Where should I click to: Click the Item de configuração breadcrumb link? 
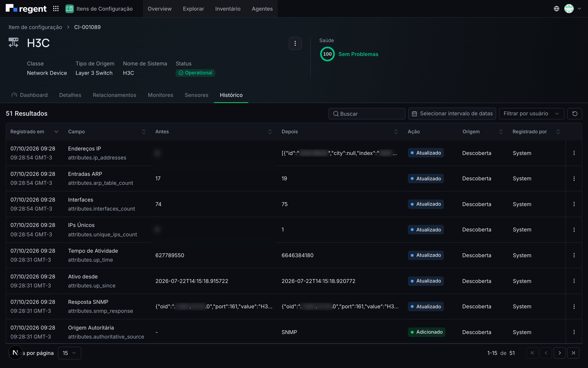[x=35, y=27]
